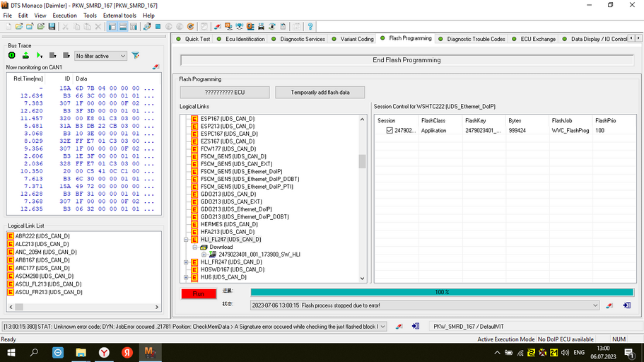The image size is (644, 362).
Task: Click the orange circular refresh toolbar icon
Action: (x=191, y=27)
